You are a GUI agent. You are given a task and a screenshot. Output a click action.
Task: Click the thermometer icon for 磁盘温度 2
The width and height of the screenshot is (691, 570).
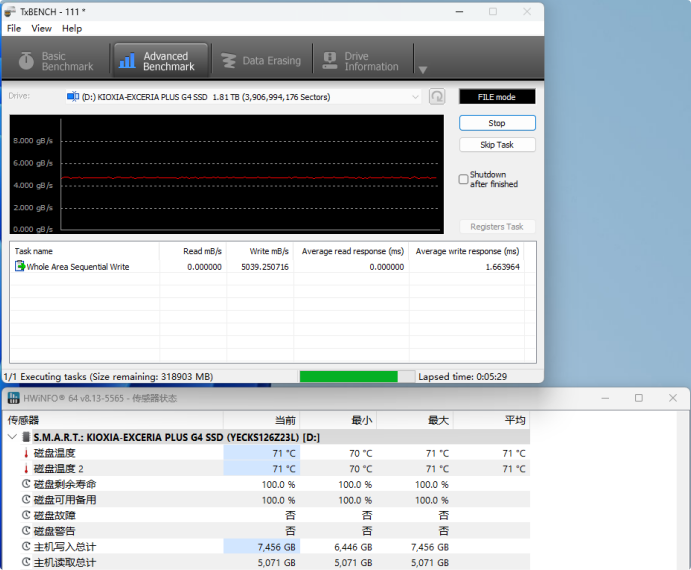(26, 468)
